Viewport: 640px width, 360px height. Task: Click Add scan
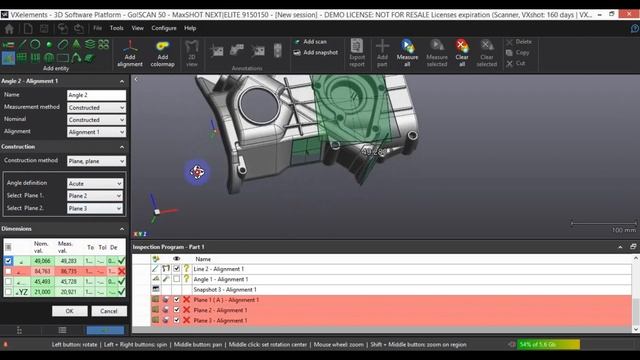coord(311,42)
